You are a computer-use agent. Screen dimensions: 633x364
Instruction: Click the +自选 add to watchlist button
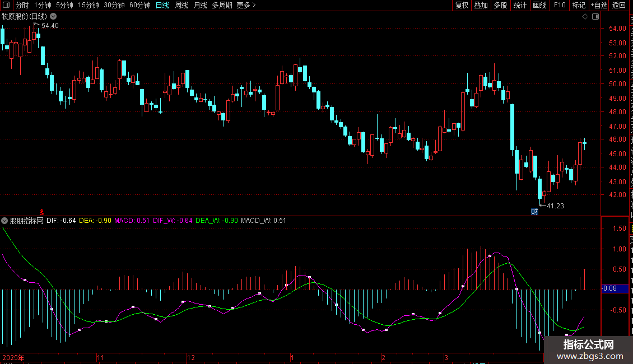tap(598, 5)
